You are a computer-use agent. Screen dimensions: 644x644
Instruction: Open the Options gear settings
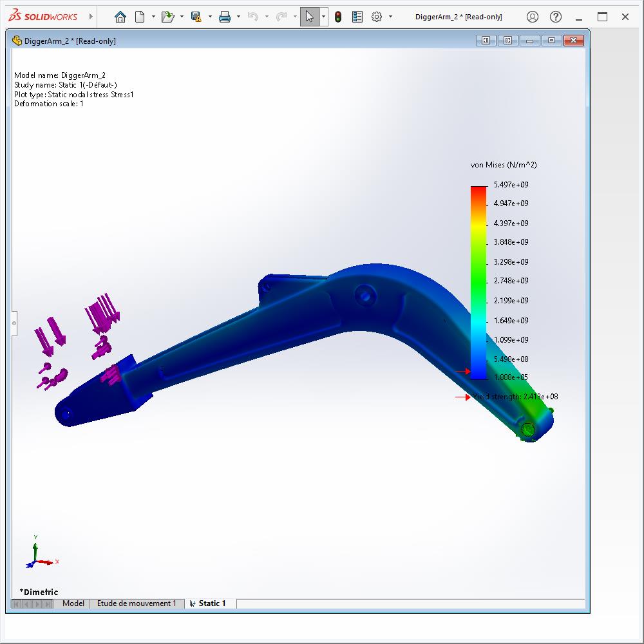click(377, 17)
